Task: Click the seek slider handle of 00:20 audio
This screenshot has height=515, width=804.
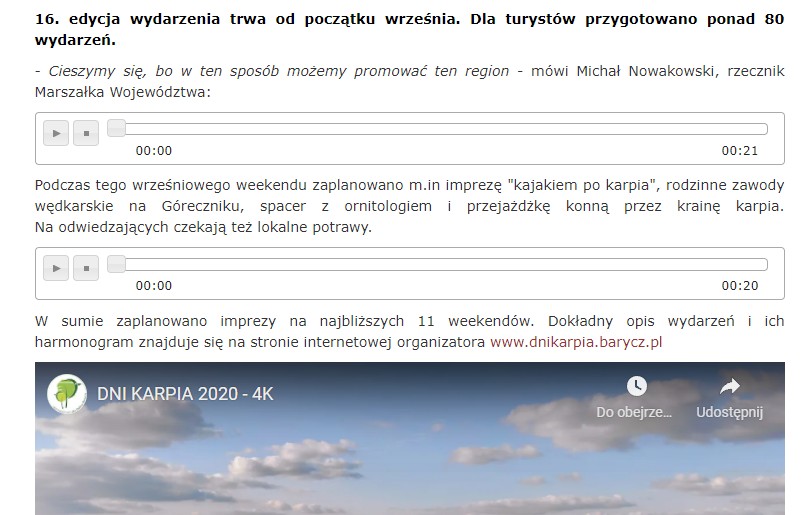Action: [x=116, y=264]
